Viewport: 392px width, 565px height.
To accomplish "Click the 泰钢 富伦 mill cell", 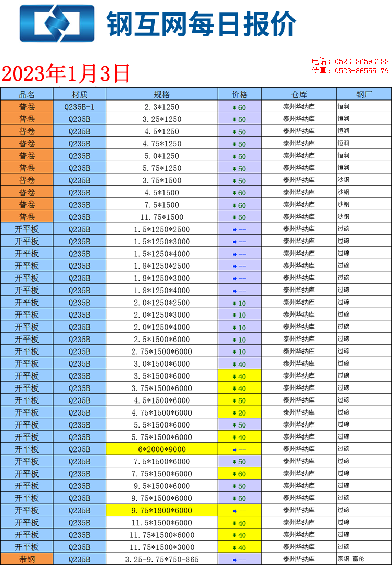I will pos(364,559).
